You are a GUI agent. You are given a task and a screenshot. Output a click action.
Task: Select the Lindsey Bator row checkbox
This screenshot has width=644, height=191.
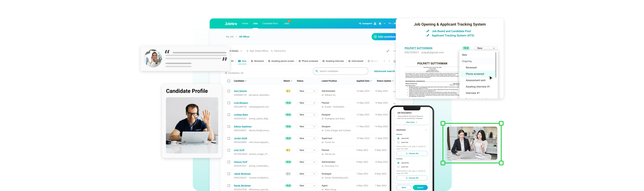(x=229, y=115)
